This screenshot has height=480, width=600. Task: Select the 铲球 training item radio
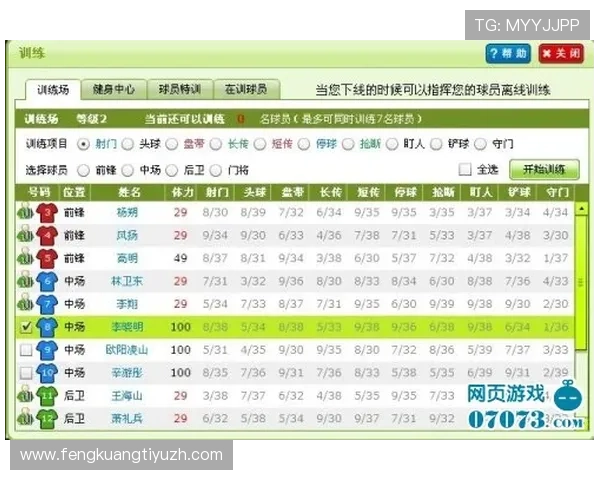(436, 144)
